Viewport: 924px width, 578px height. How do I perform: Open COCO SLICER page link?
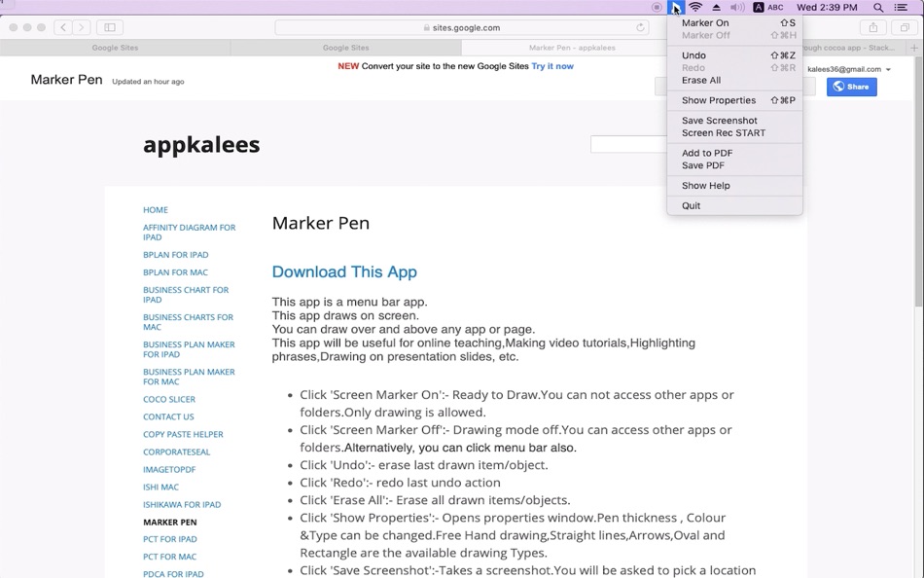pyautogui.click(x=169, y=399)
